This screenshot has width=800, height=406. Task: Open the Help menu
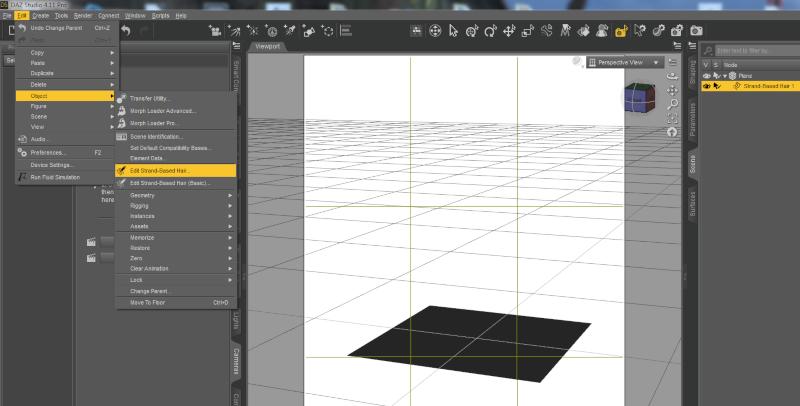(181, 16)
